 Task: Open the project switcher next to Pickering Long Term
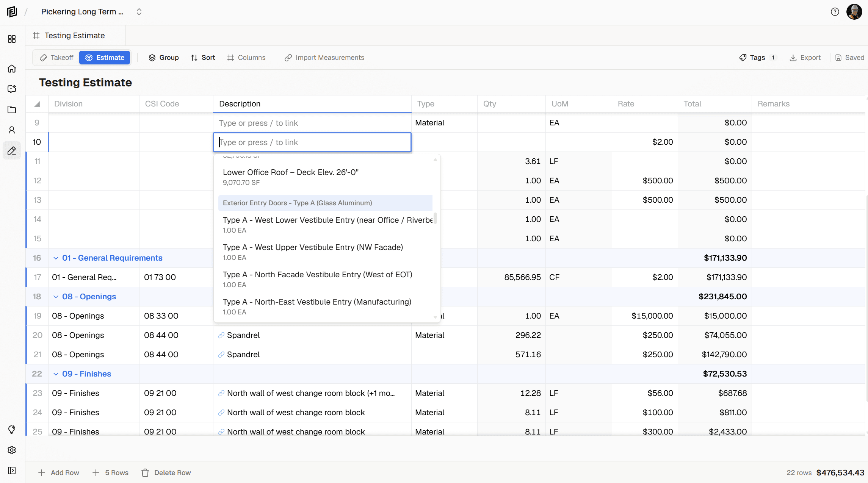139,12
